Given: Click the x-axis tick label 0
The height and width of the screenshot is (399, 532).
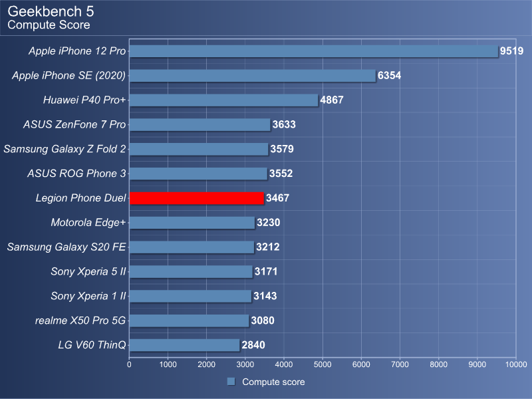Looking at the screenshot, I should coord(129,364).
